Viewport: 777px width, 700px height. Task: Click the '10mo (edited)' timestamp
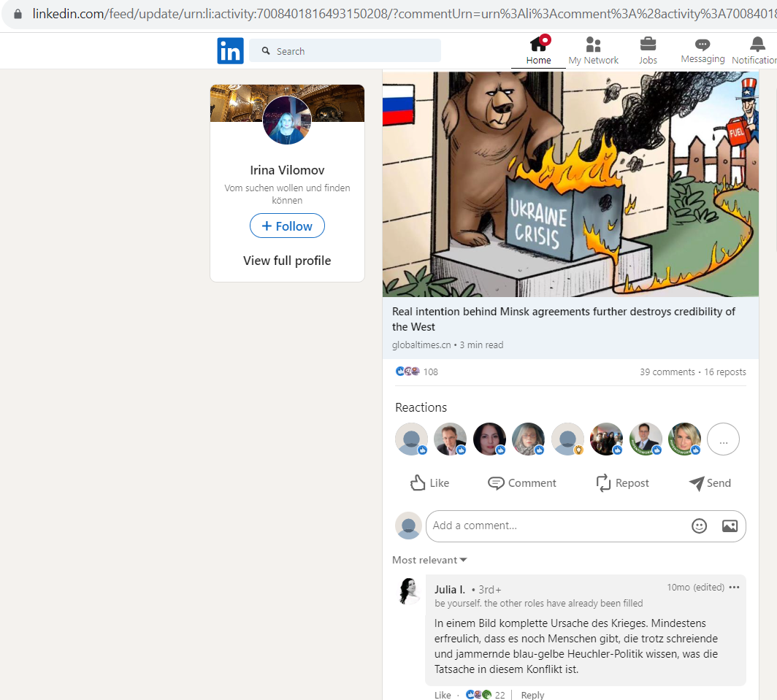pos(696,588)
